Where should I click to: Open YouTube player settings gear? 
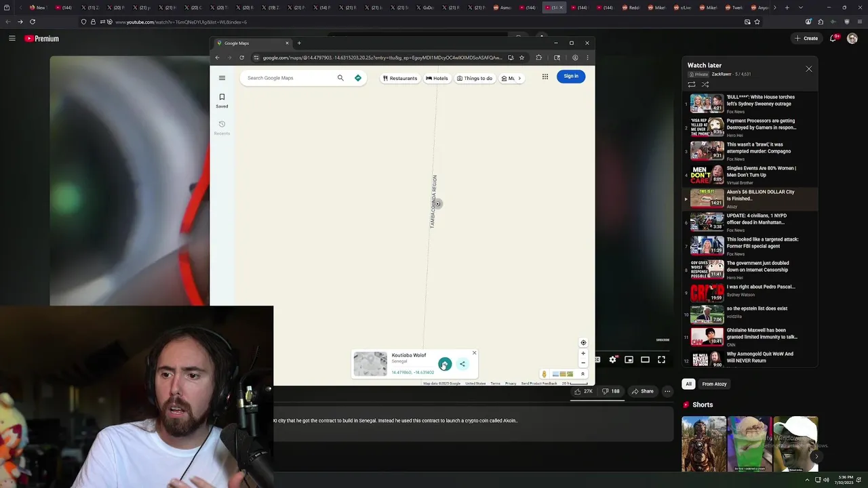click(x=613, y=360)
